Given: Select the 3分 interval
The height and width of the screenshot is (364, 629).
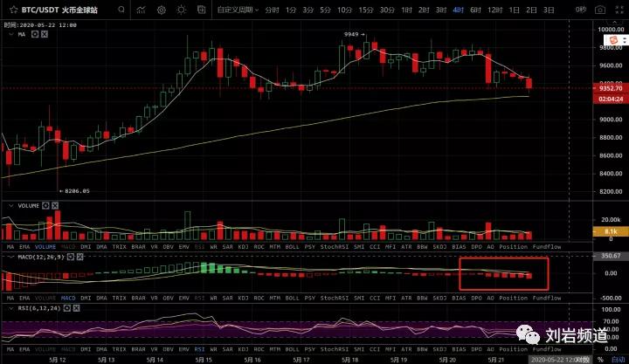Looking at the screenshot, I should (308, 10).
